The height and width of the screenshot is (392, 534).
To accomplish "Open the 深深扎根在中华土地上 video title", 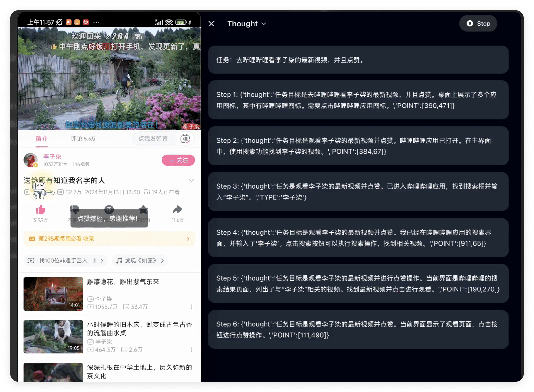I will coord(139,371).
